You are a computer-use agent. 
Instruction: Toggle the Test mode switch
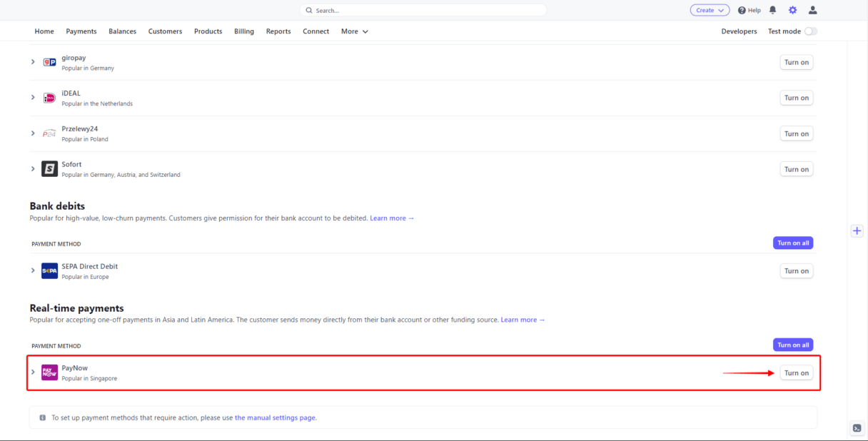tap(811, 31)
